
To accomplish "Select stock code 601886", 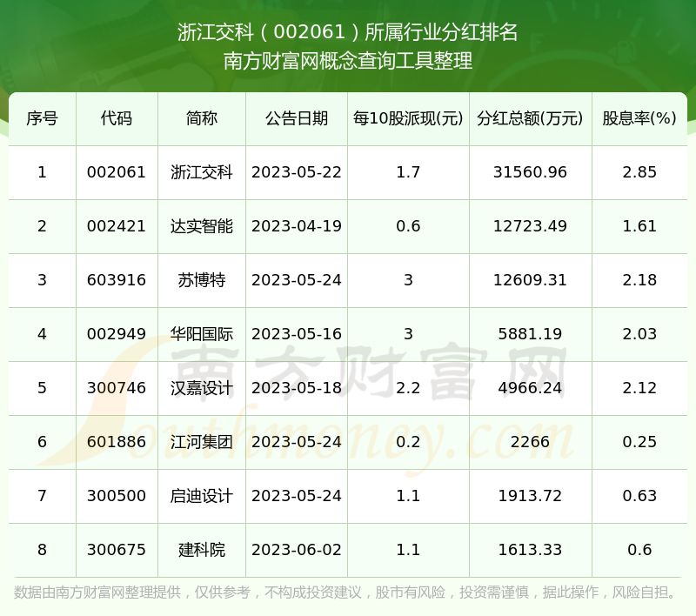I will point(117,442).
